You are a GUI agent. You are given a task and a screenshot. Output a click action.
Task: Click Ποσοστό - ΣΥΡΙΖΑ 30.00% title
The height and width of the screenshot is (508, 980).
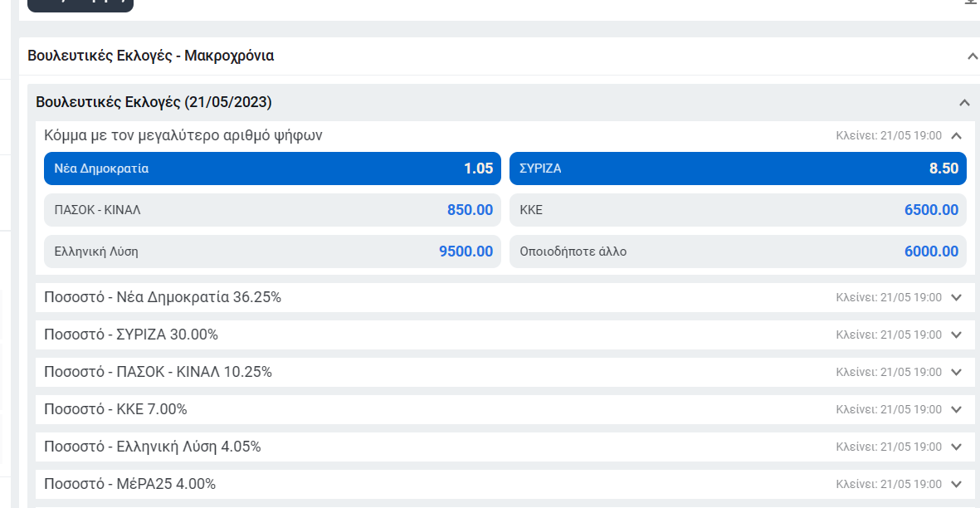click(130, 335)
